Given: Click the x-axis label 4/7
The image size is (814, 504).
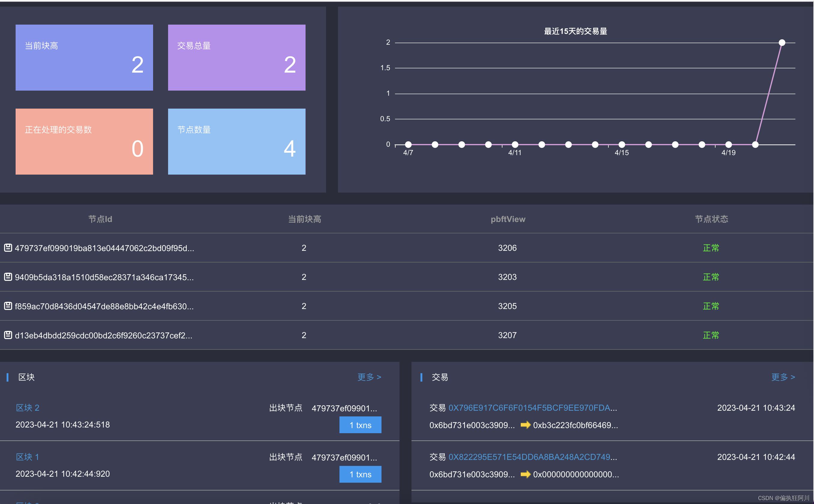Looking at the screenshot, I should point(408,153).
